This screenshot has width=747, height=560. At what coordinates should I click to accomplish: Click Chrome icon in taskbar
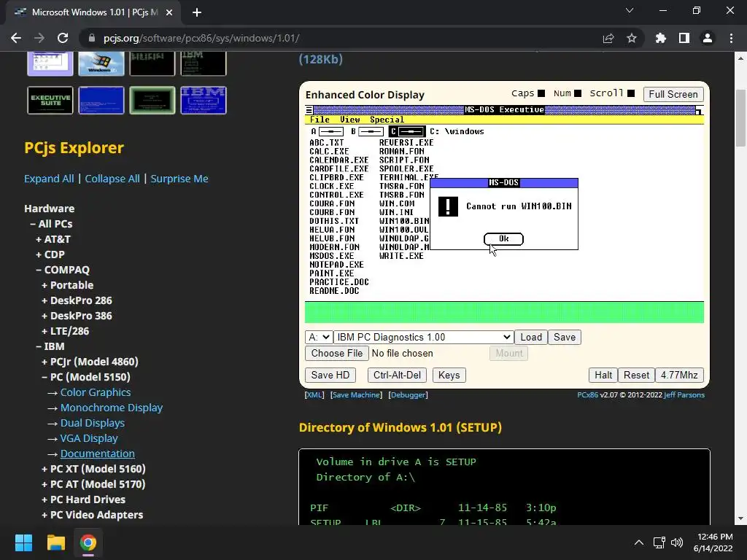point(88,542)
